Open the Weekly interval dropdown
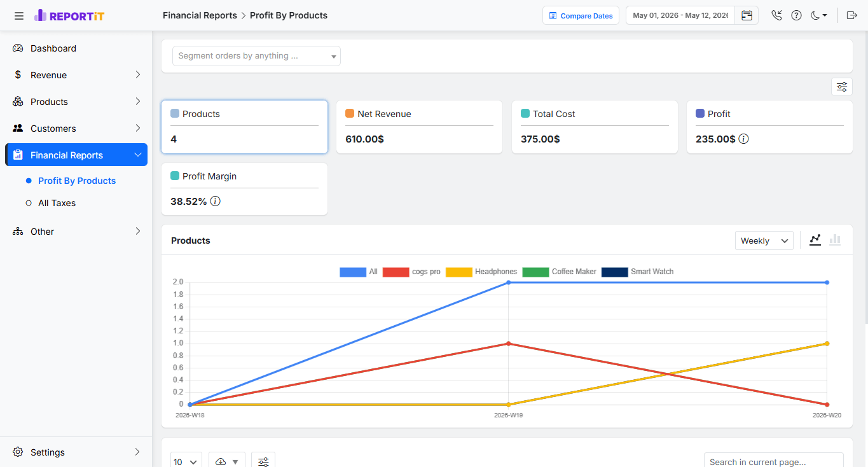Image resolution: width=868 pixels, height=467 pixels. coord(764,240)
